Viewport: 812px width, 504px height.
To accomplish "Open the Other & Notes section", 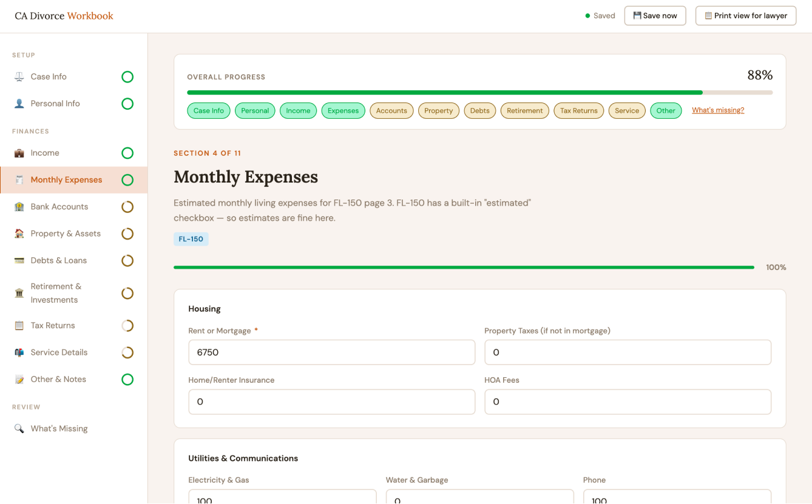I will pos(58,380).
